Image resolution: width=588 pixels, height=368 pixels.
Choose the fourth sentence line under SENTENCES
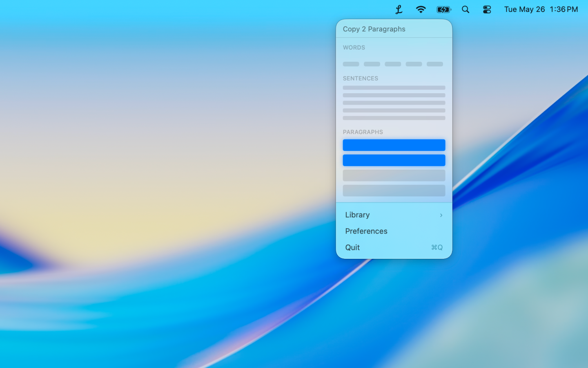(394, 110)
